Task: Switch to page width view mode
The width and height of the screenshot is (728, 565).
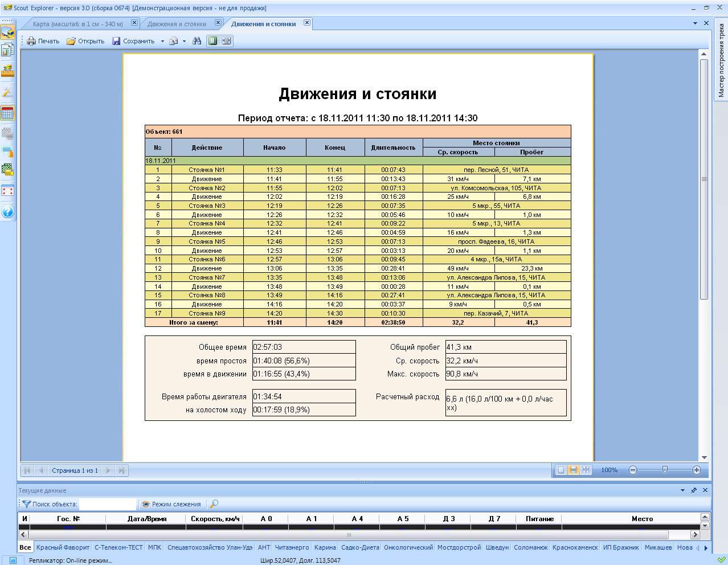Action: click(574, 470)
